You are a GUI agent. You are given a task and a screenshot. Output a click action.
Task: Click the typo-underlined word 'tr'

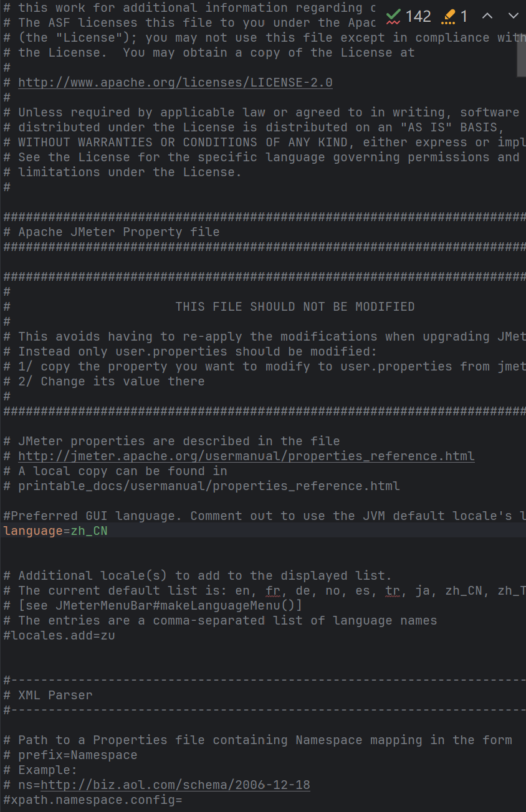click(393, 590)
